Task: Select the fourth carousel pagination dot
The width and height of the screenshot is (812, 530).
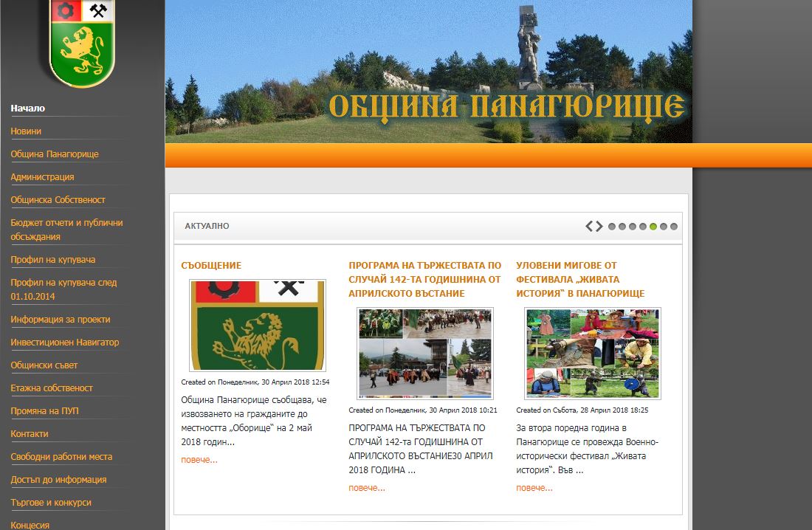Action: (x=643, y=227)
